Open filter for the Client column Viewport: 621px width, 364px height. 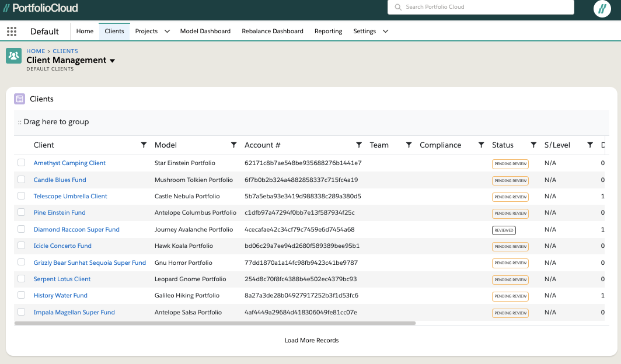point(144,145)
